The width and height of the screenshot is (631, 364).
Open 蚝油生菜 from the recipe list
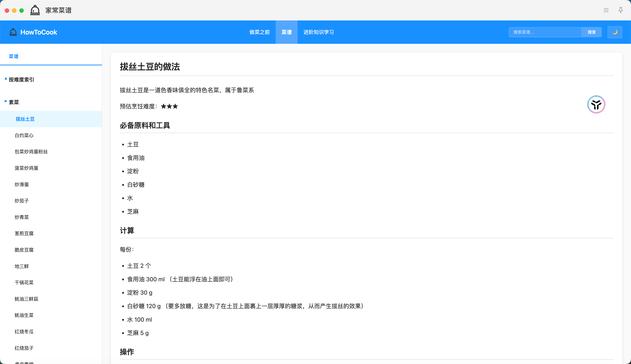click(x=24, y=315)
